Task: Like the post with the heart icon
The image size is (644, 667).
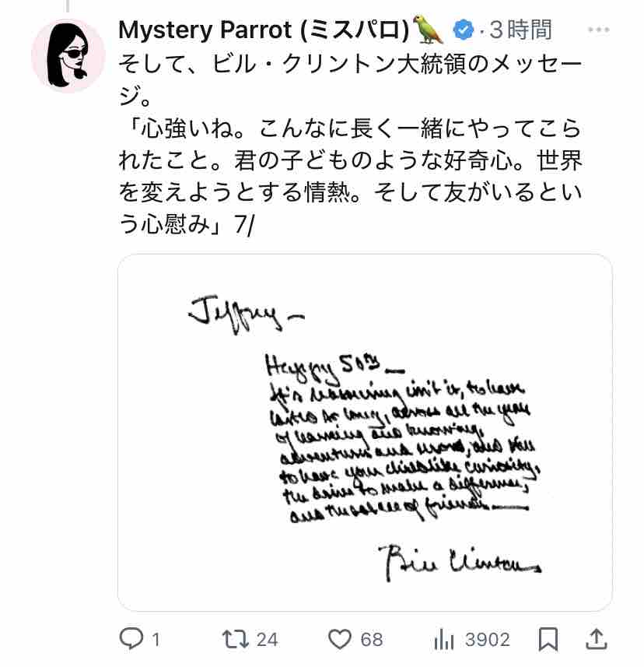Action: tap(340, 639)
